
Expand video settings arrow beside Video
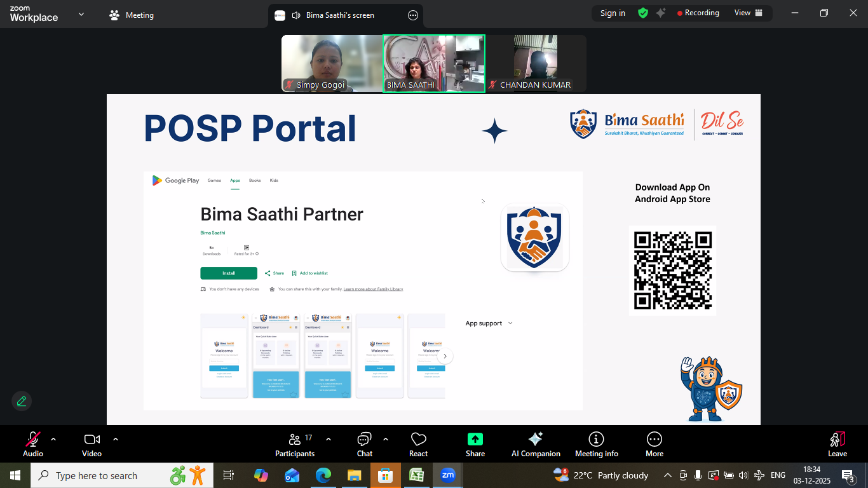pos(116,439)
